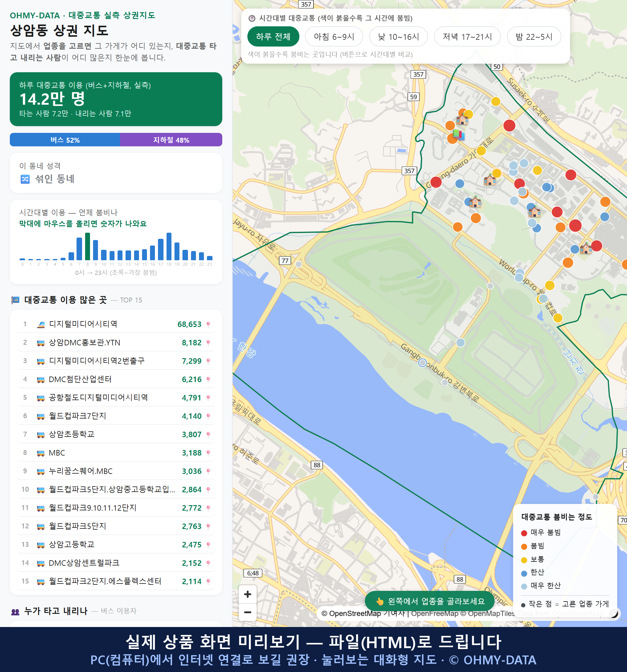Click the pin icon for 월드컵파크9.10.11.12단지
The width and height of the screenshot is (627, 672).
(208, 508)
